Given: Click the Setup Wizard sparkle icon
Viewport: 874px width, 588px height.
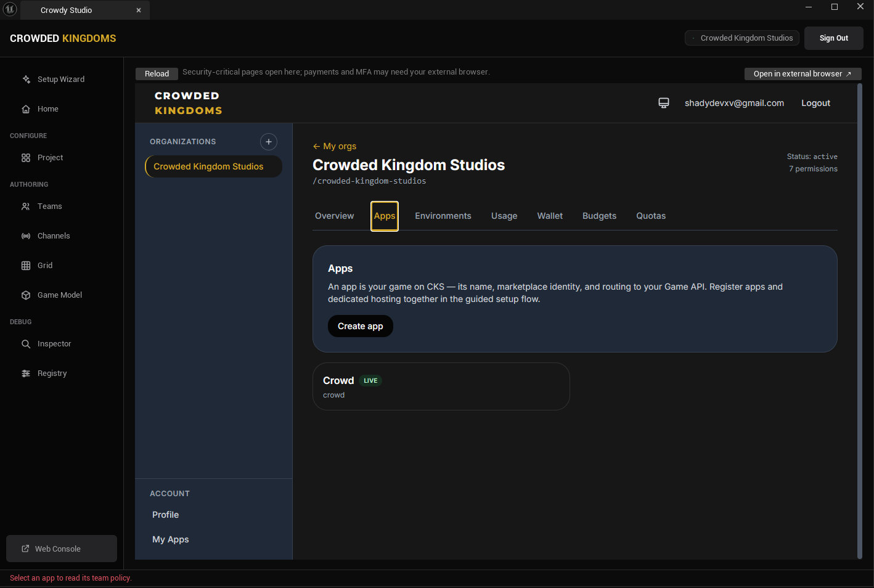Looking at the screenshot, I should 26,80.
